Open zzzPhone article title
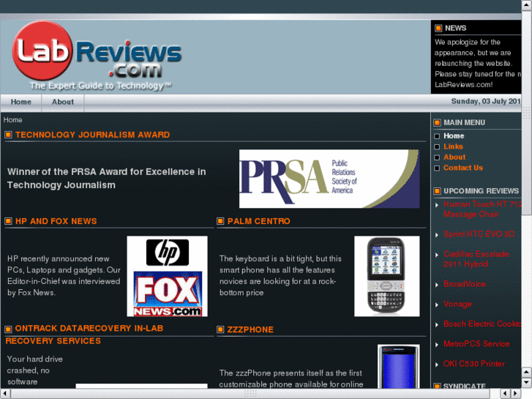 [250, 329]
